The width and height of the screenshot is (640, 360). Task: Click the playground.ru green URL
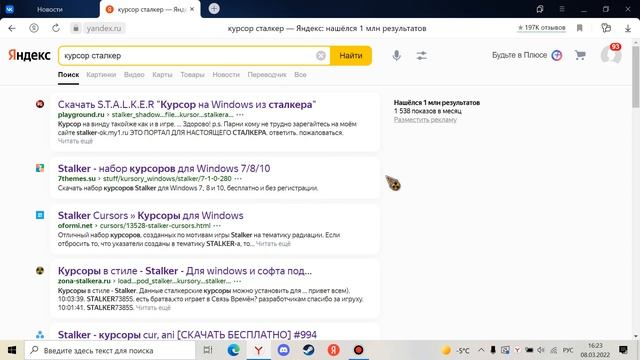[81, 115]
